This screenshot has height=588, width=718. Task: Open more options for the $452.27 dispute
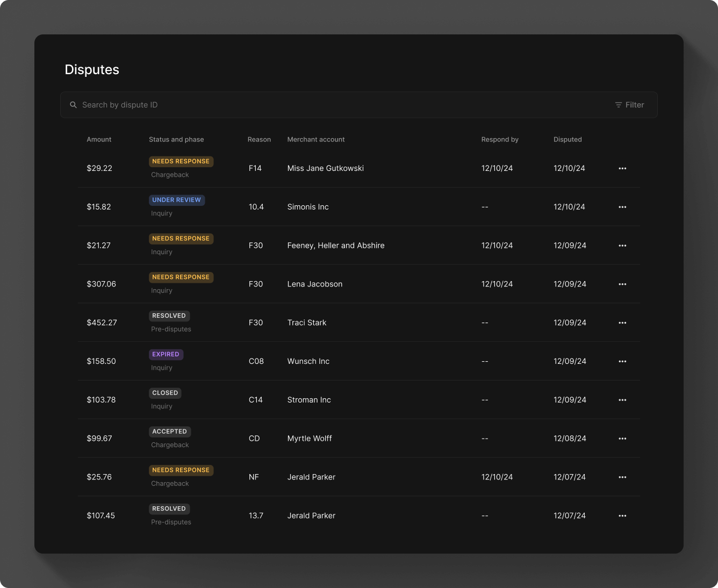coord(622,323)
